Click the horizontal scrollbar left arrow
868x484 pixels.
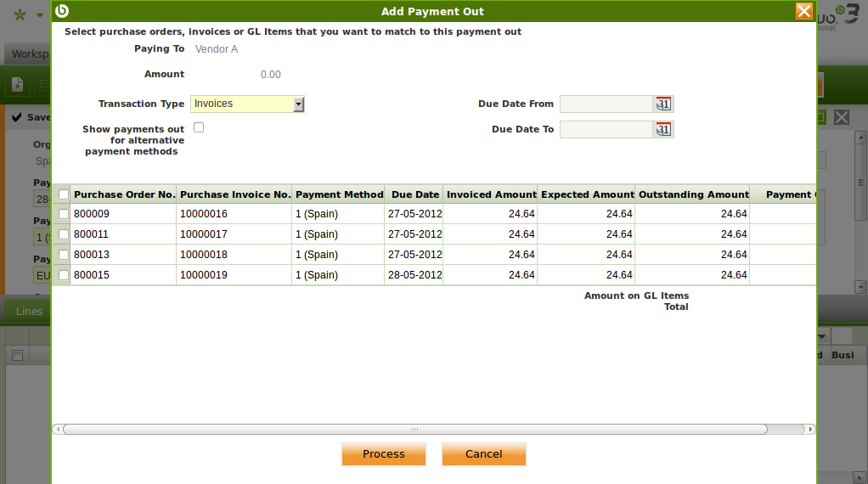[x=58, y=430]
